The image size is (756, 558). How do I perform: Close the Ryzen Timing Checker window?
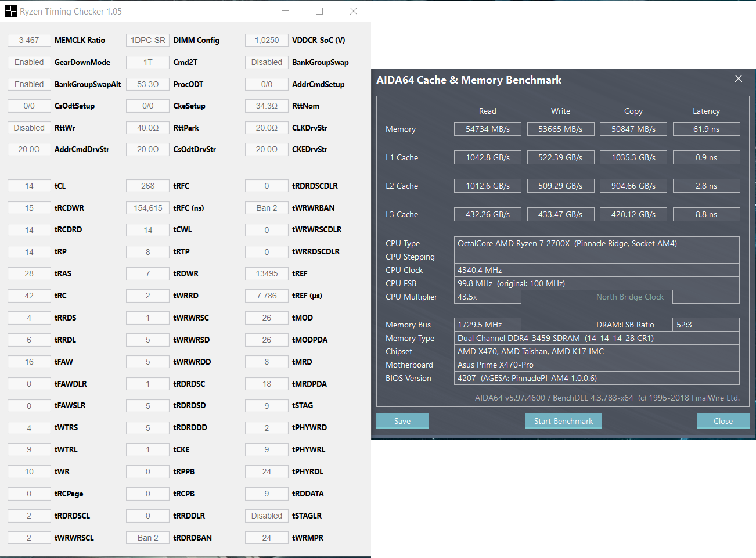(x=354, y=11)
